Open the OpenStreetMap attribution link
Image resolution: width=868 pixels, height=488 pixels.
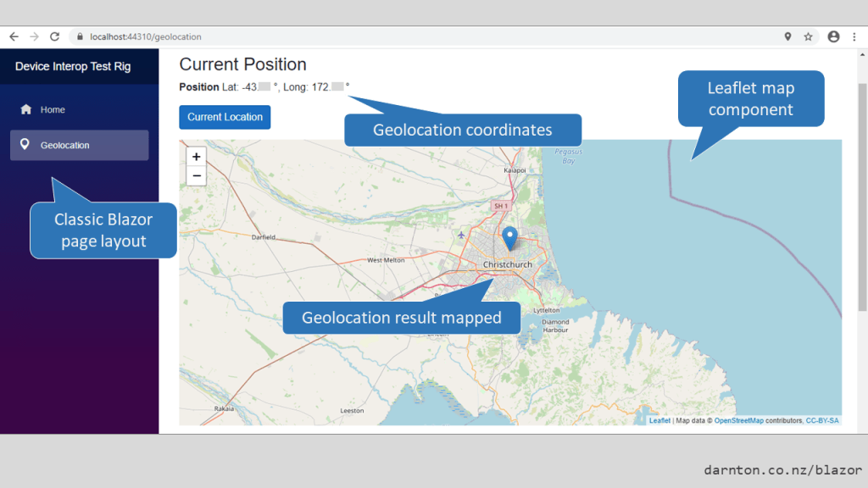[738, 420]
